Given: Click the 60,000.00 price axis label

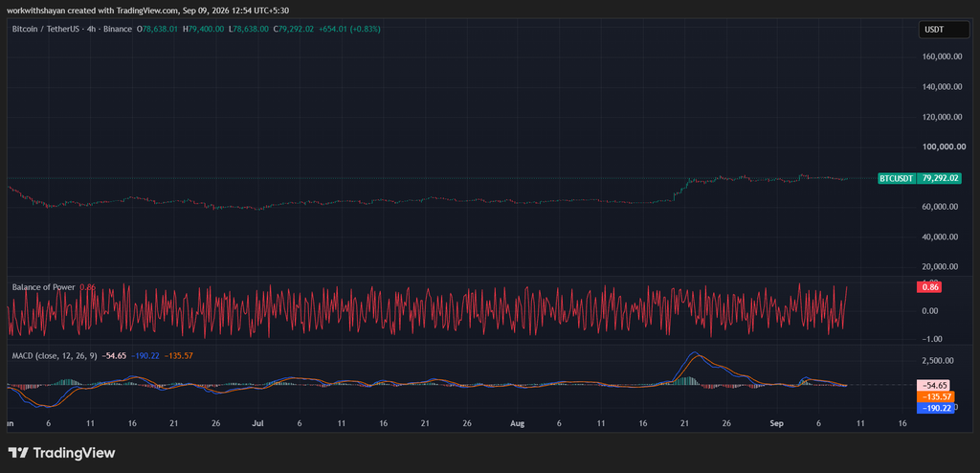Looking at the screenshot, I should (942, 207).
